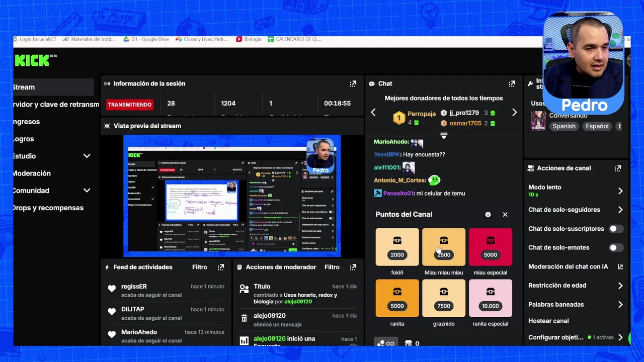Redeem the fokiñ 2000 reward
Image resolution: width=644 pixels, height=362 pixels.
[397, 247]
